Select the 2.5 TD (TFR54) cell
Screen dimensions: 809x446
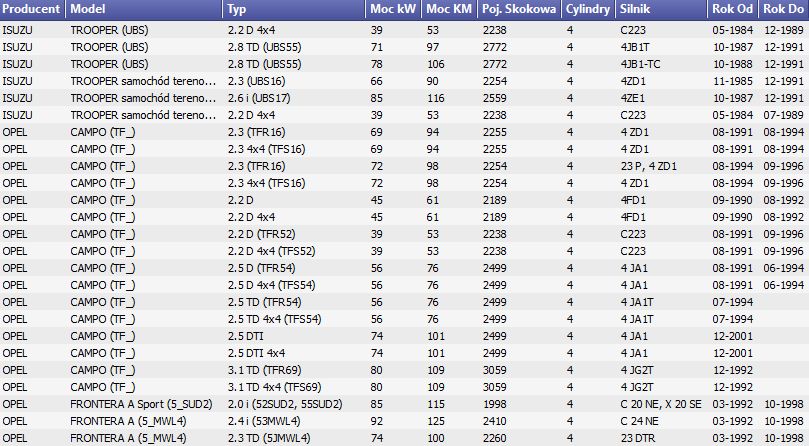click(265, 302)
